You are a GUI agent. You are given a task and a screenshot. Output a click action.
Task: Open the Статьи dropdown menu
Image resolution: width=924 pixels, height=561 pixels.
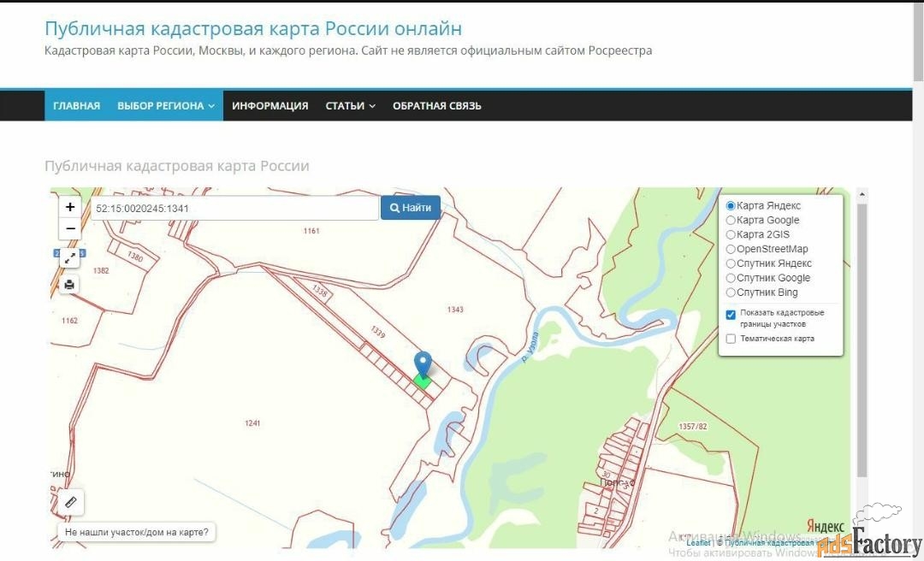click(x=350, y=106)
